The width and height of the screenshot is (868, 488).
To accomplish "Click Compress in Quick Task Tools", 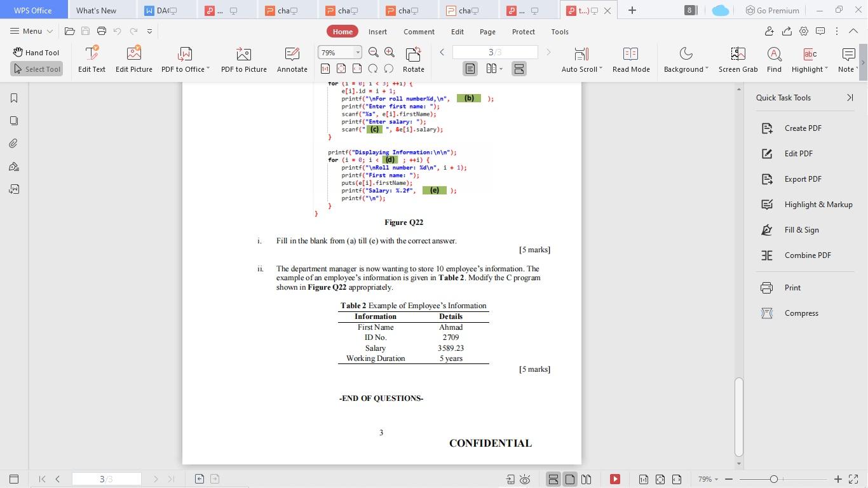I will click(x=801, y=313).
